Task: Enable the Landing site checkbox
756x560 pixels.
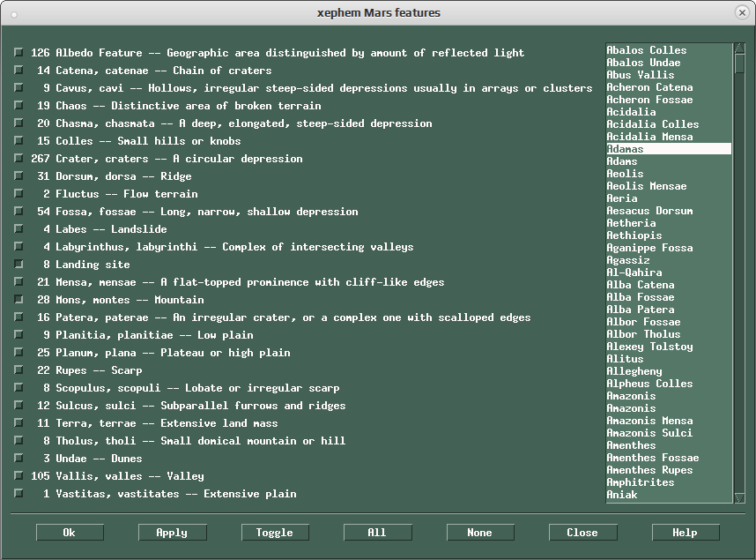Action: (19, 264)
